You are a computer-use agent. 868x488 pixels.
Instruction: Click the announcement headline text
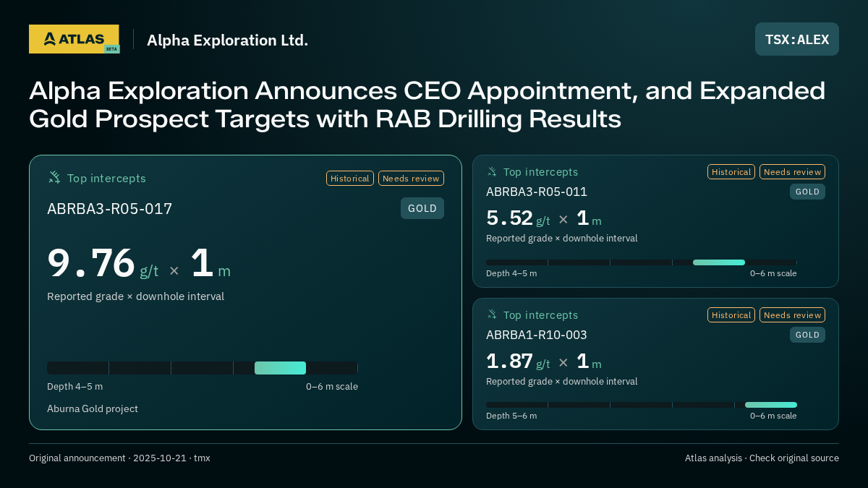pos(427,105)
